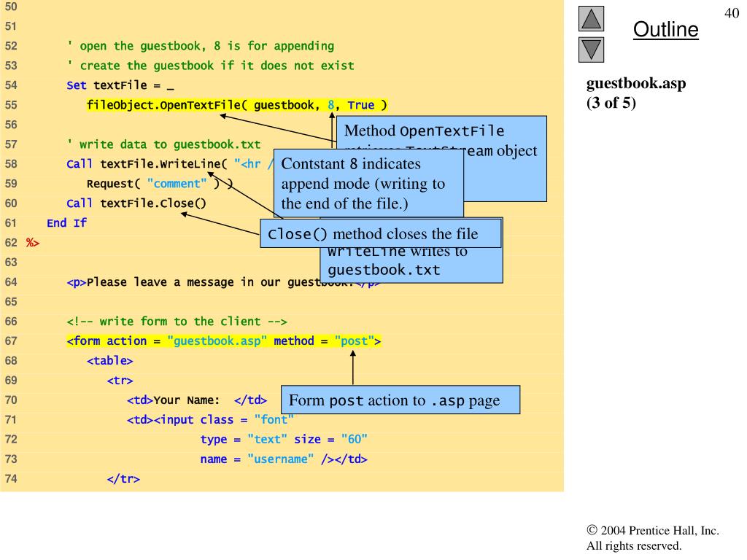Click the "Set textFile = _" code line
Image resolution: width=747 pixels, height=560 pixels.
tap(120, 86)
